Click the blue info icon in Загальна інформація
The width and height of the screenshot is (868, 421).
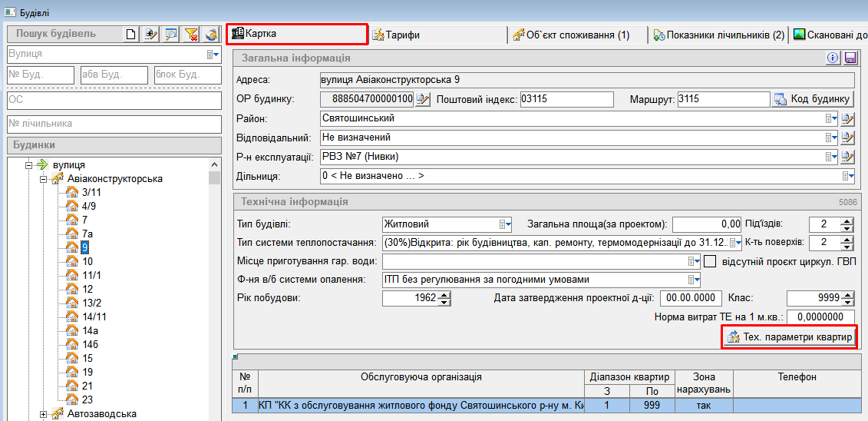click(833, 58)
